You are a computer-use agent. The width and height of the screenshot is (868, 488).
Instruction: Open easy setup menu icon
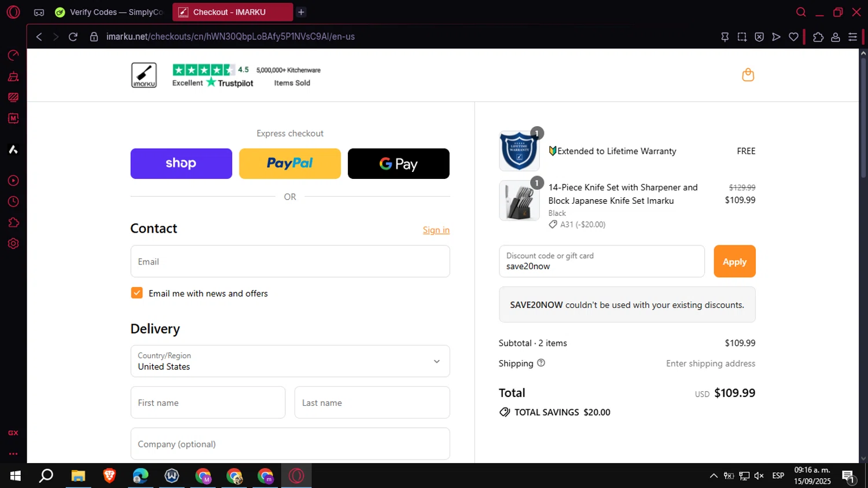pos(852,36)
